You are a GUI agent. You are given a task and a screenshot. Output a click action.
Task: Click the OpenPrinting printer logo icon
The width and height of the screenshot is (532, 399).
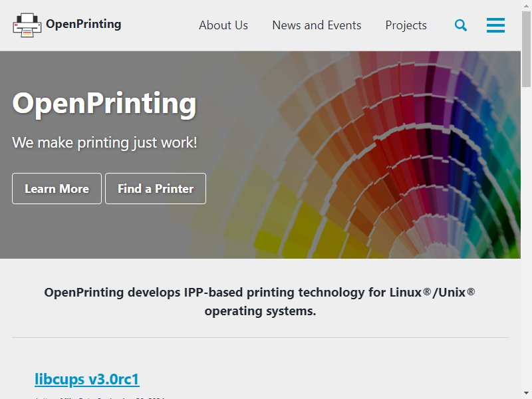27,25
